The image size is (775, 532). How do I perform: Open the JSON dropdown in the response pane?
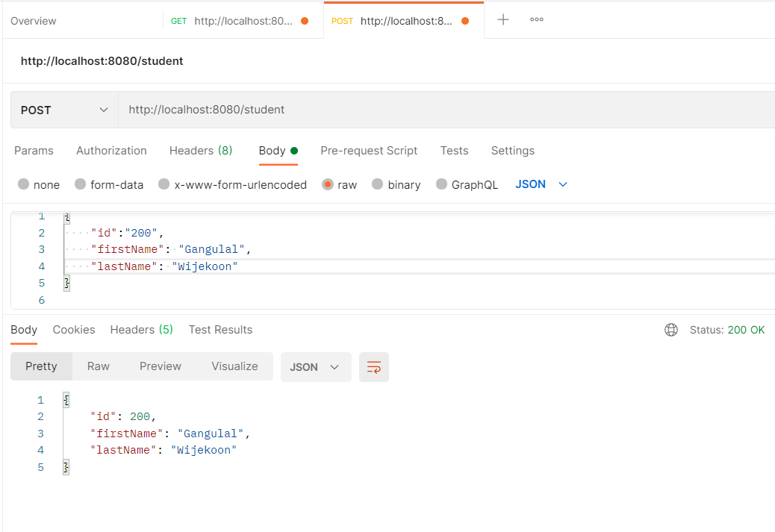coord(316,366)
